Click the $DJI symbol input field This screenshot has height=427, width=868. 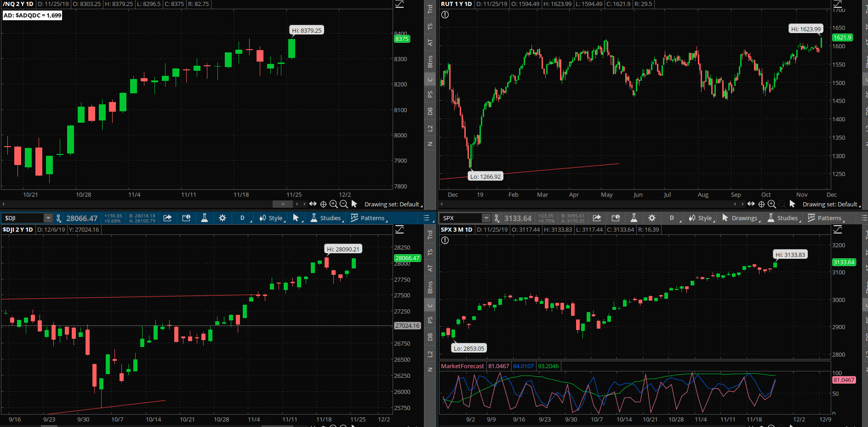[x=23, y=218]
